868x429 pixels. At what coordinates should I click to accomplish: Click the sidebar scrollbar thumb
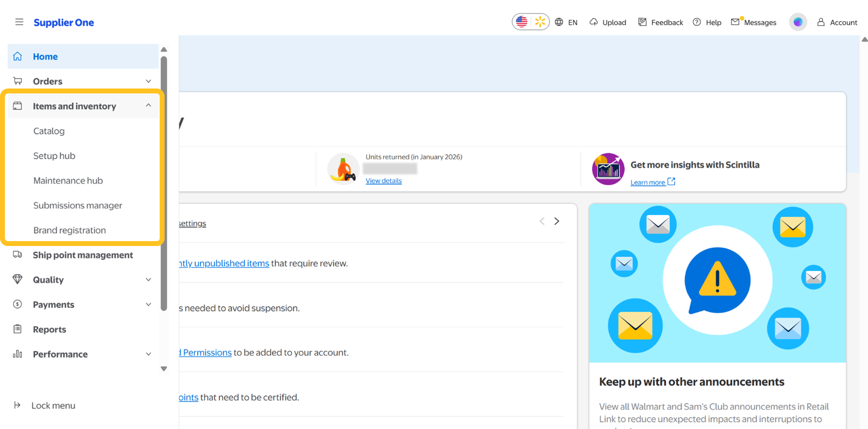click(x=164, y=184)
